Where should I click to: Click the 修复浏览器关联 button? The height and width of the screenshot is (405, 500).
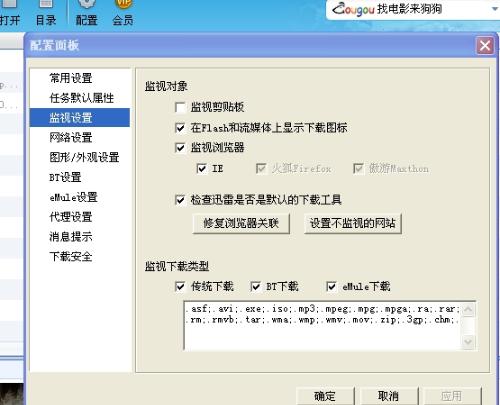pyautogui.click(x=241, y=223)
